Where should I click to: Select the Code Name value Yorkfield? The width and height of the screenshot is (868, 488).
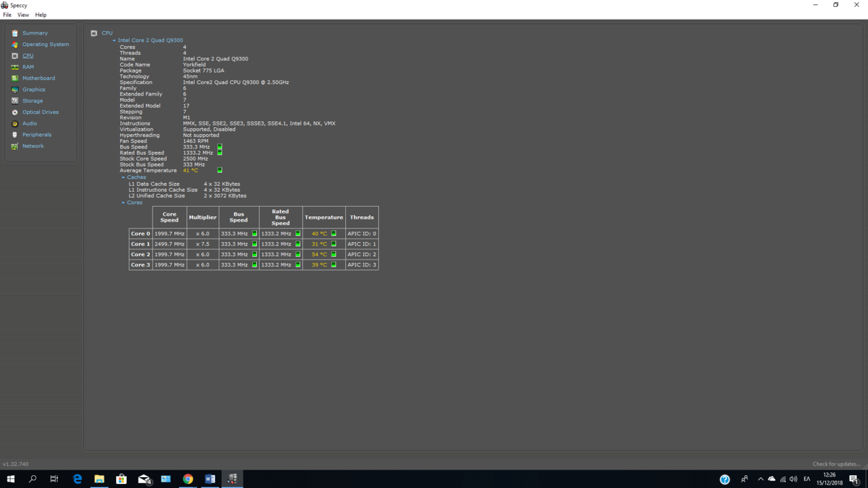(x=194, y=64)
